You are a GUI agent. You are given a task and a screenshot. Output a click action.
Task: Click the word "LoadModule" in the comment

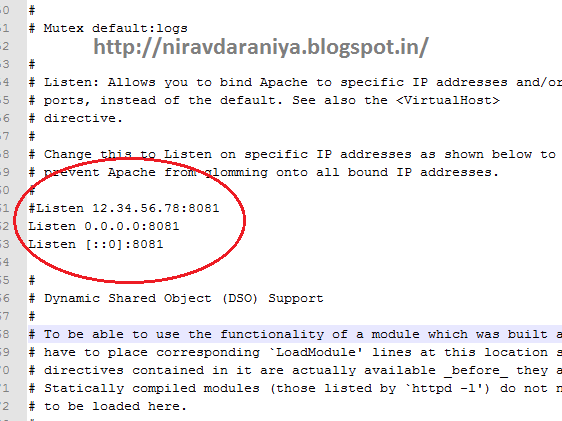point(316,352)
